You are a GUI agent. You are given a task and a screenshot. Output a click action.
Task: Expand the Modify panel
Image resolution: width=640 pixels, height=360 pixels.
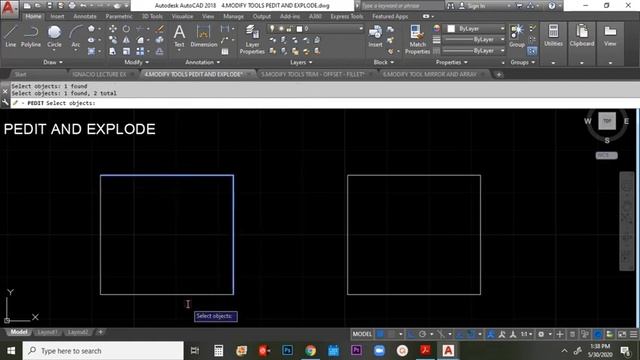tap(137, 62)
